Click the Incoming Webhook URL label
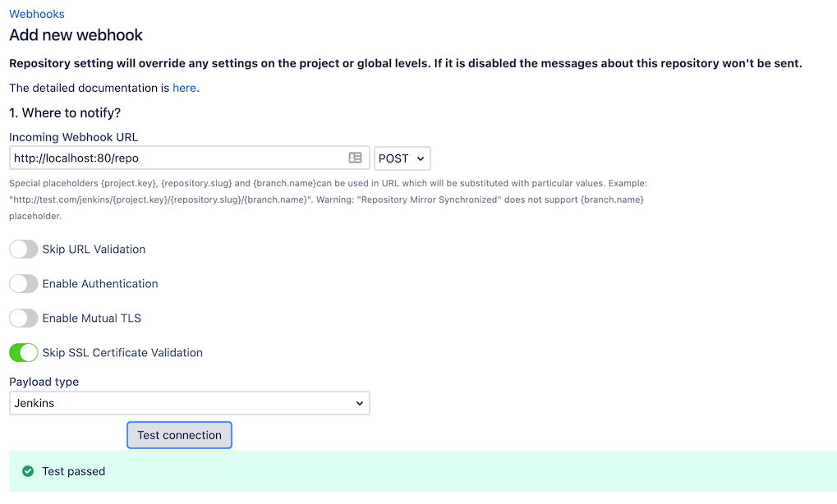 (74, 137)
